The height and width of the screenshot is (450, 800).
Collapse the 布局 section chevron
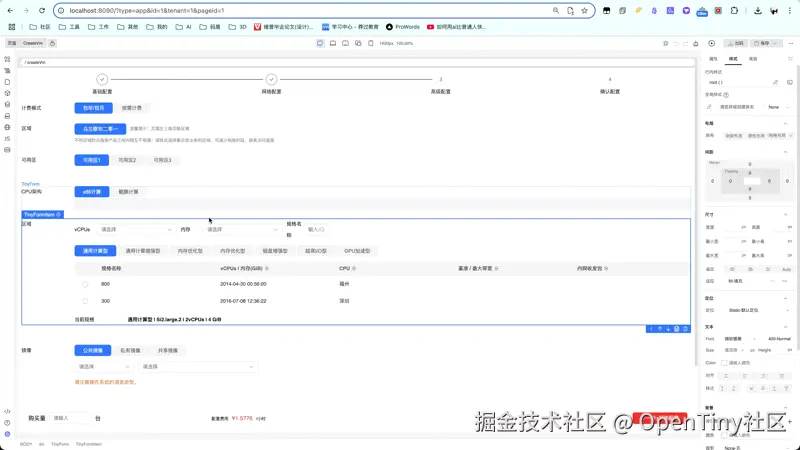[x=786, y=123]
